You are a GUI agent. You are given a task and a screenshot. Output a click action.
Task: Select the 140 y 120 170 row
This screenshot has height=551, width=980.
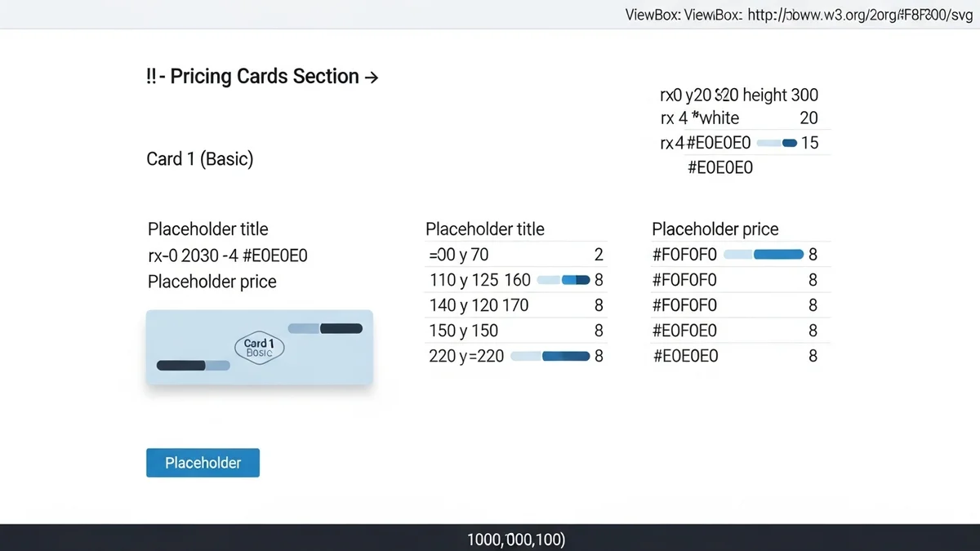[x=514, y=305]
